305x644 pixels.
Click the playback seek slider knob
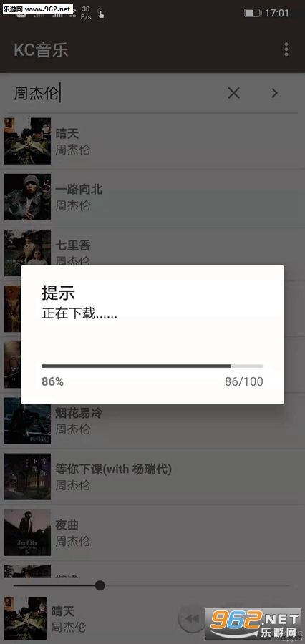[x=100, y=585]
